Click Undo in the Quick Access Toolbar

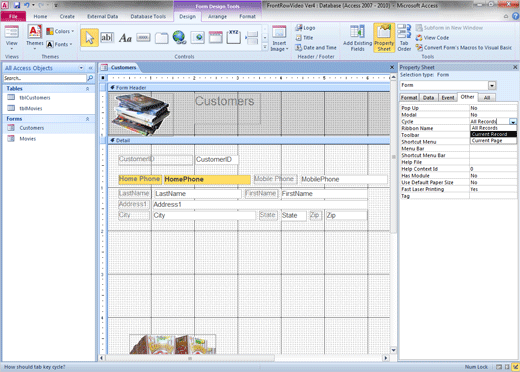[27, 5]
